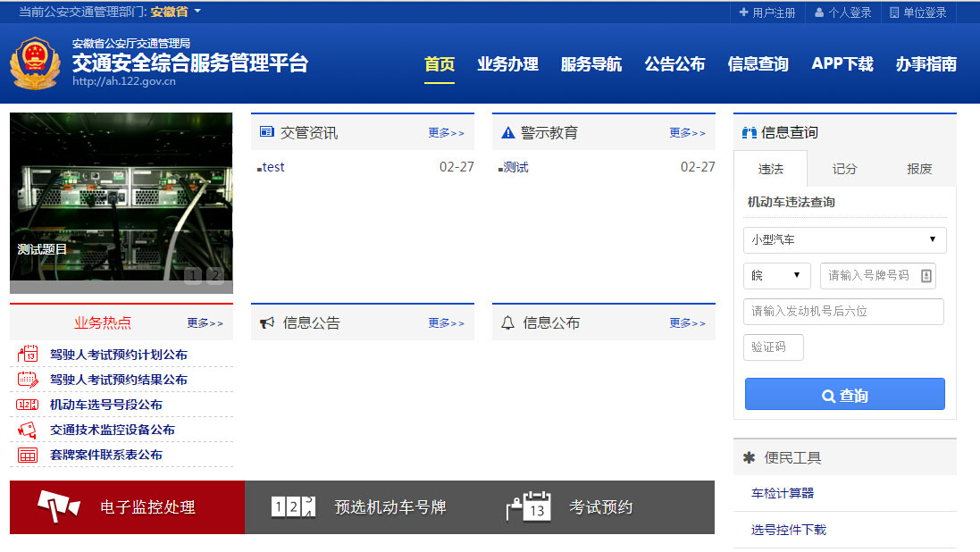Image resolution: width=980 pixels, height=552 pixels.
Task: Switch to the 记分 query tab
Action: (844, 167)
